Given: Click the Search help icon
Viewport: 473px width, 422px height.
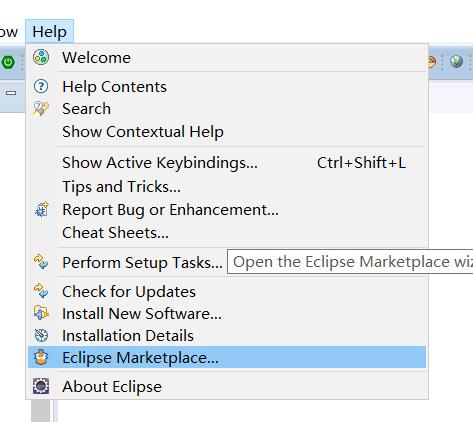Looking at the screenshot, I should pyautogui.click(x=41, y=109).
